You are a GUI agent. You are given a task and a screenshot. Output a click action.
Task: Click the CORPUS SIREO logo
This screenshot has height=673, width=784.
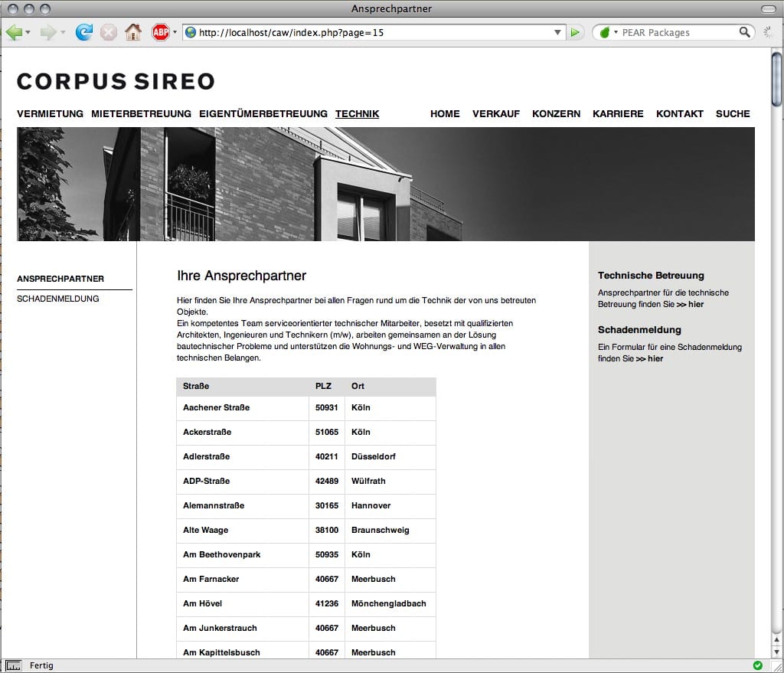[x=116, y=81]
